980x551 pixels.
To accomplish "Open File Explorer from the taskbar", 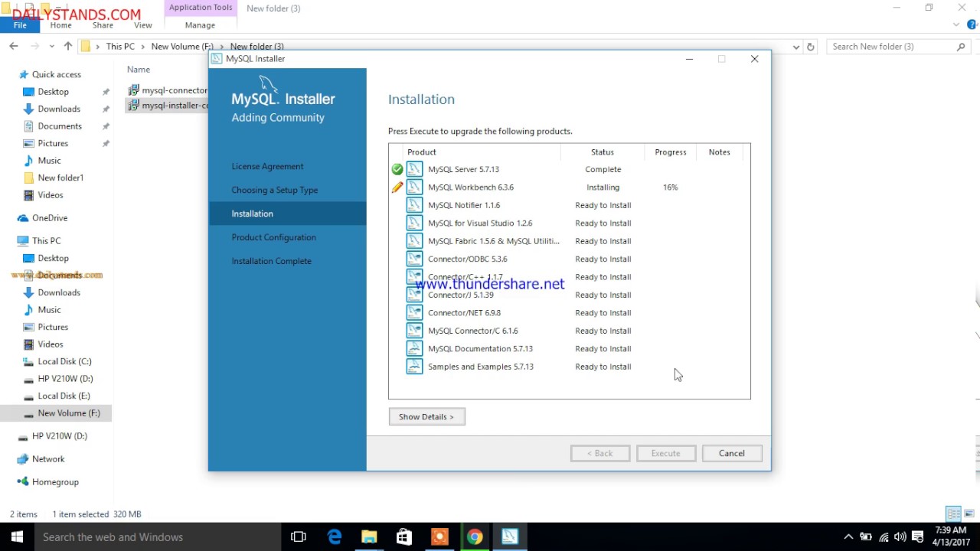I will coord(369,537).
